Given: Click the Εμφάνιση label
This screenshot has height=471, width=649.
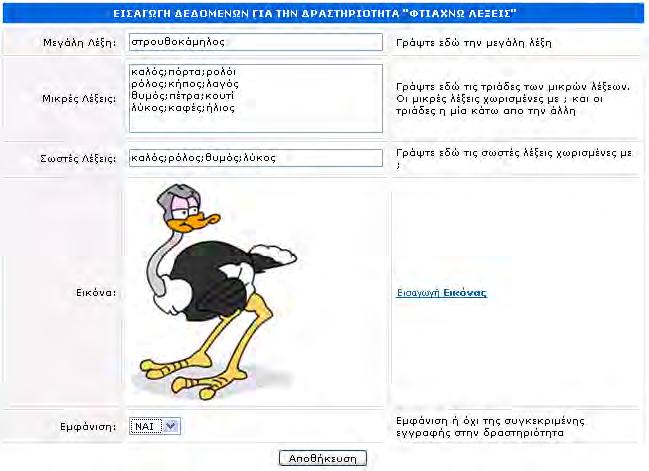Looking at the screenshot, I should [88, 427].
